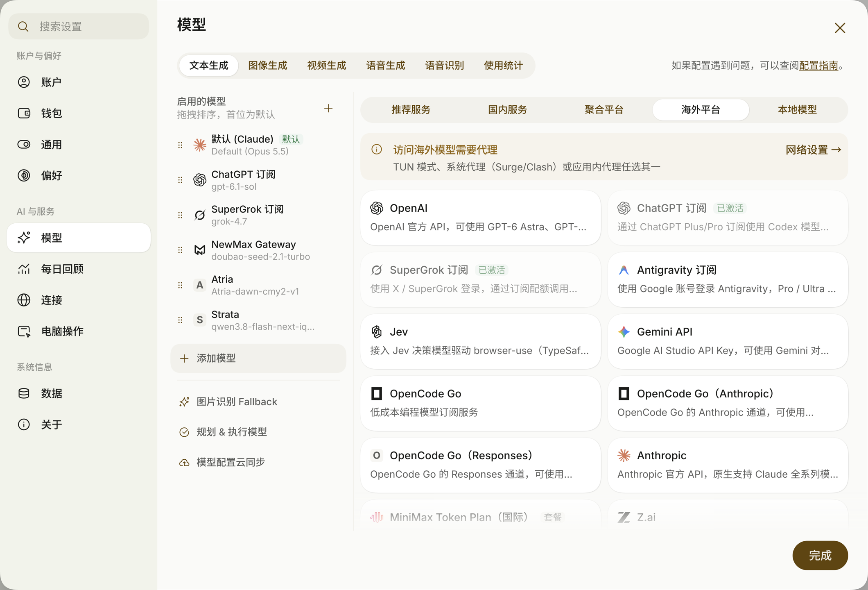Select the Atria model row
868x590 pixels.
pyautogui.click(x=258, y=285)
